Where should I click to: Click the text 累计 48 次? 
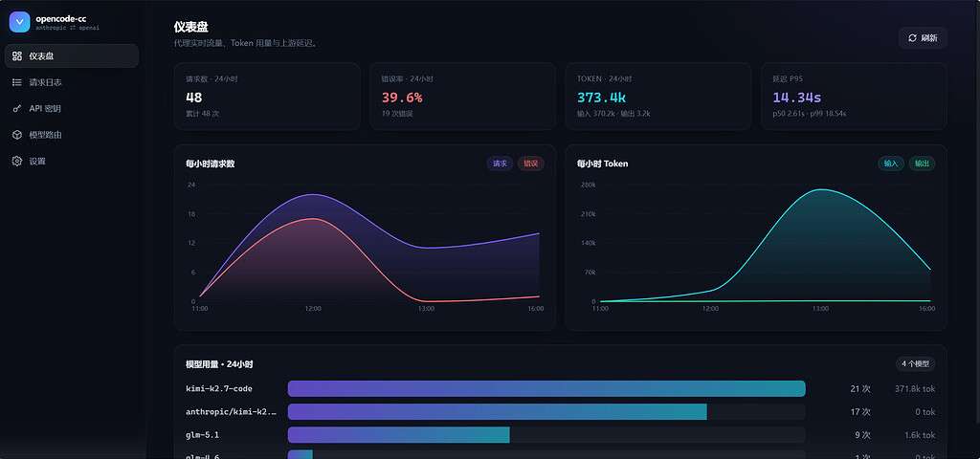pyautogui.click(x=203, y=115)
